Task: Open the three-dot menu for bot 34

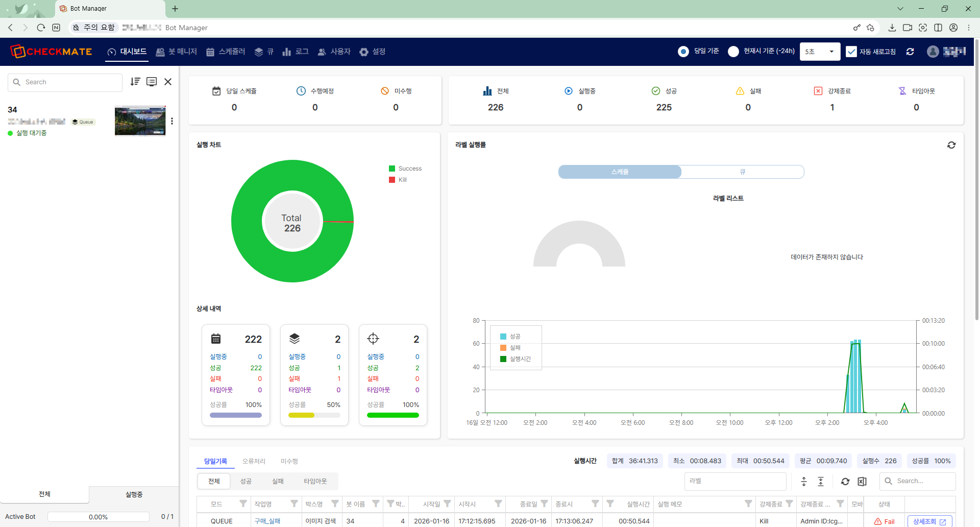Action: (172, 121)
